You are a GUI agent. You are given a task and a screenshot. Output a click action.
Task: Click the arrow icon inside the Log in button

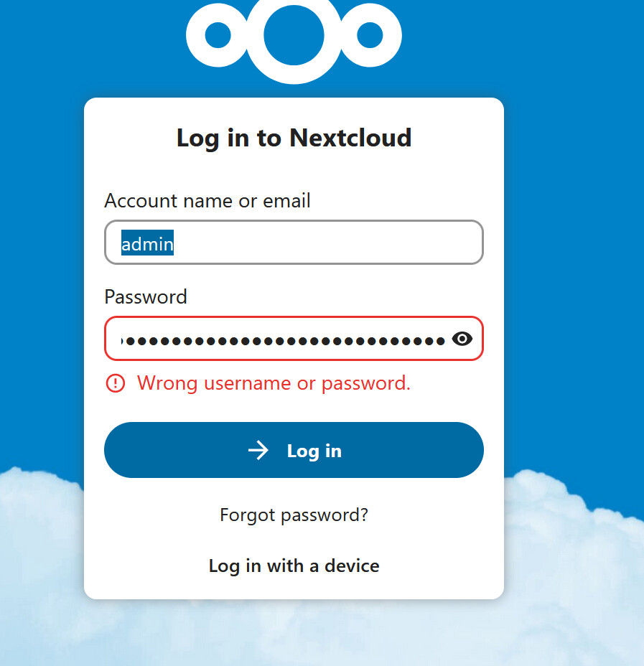(x=258, y=450)
